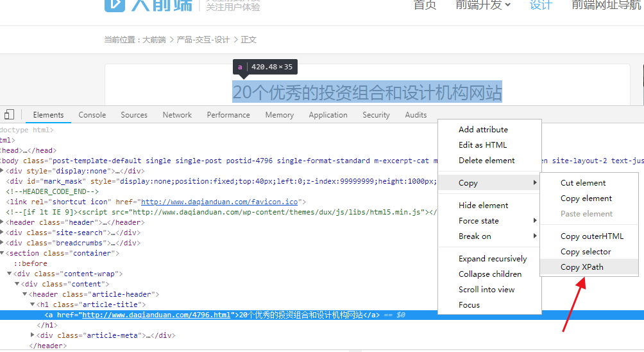644x352 pixels.
Task: Click Break on submenu arrow
Action: click(x=535, y=236)
